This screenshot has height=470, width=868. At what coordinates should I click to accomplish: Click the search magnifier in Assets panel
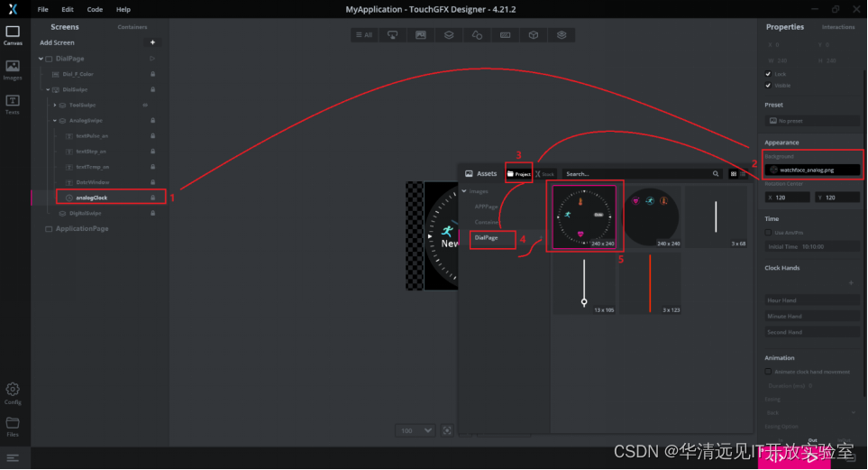[x=716, y=173]
